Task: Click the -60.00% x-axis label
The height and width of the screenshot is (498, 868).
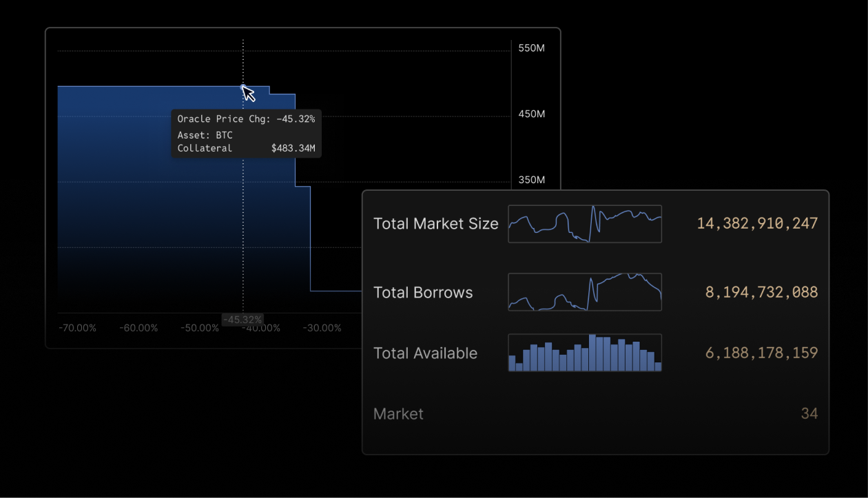Action: [x=138, y=328]
